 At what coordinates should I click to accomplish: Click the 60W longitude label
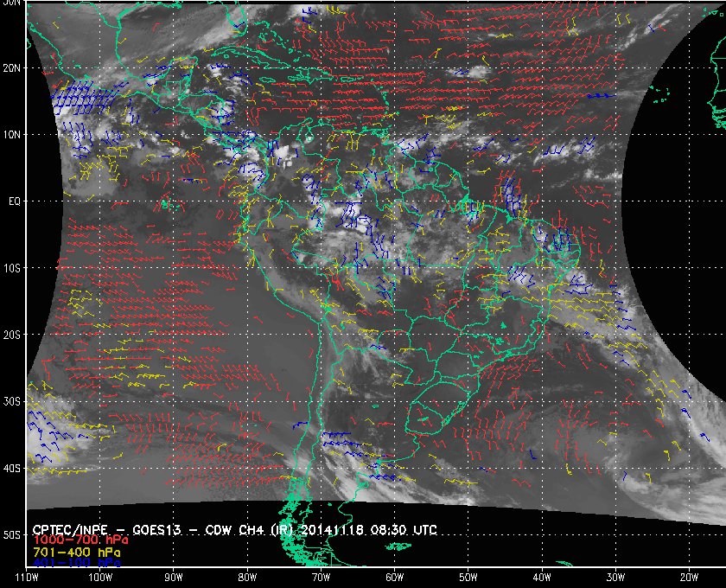[394, 578]
